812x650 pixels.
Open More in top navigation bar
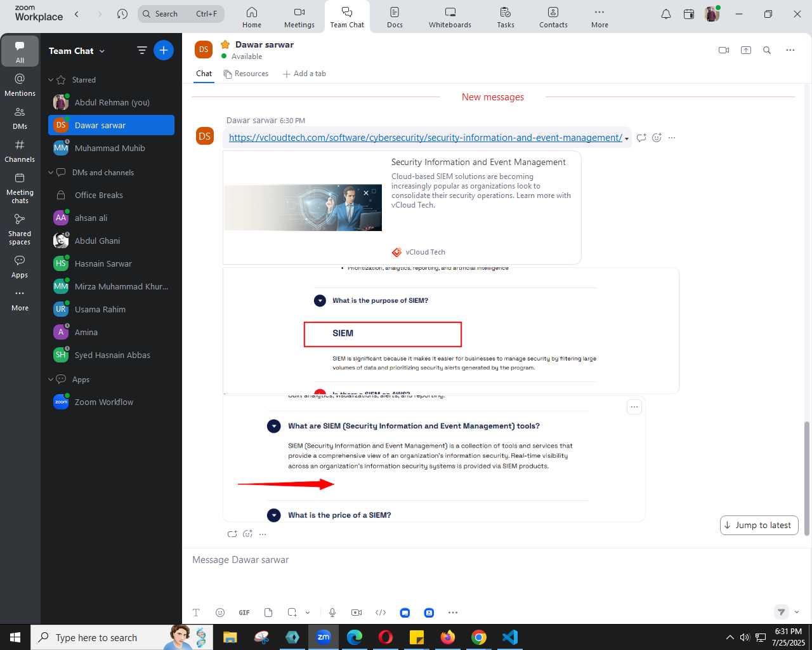(x=599, y=17)
